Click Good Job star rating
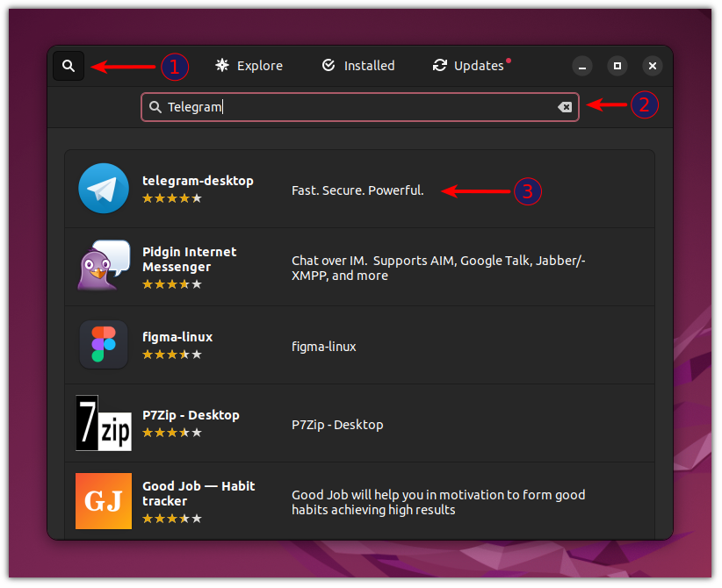 tap(172, 519)
